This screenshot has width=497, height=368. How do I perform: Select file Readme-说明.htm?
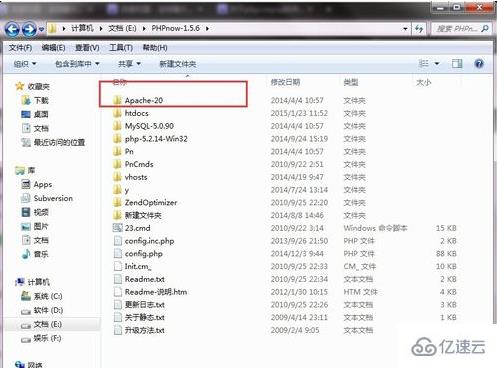click(x=156, y=292)
